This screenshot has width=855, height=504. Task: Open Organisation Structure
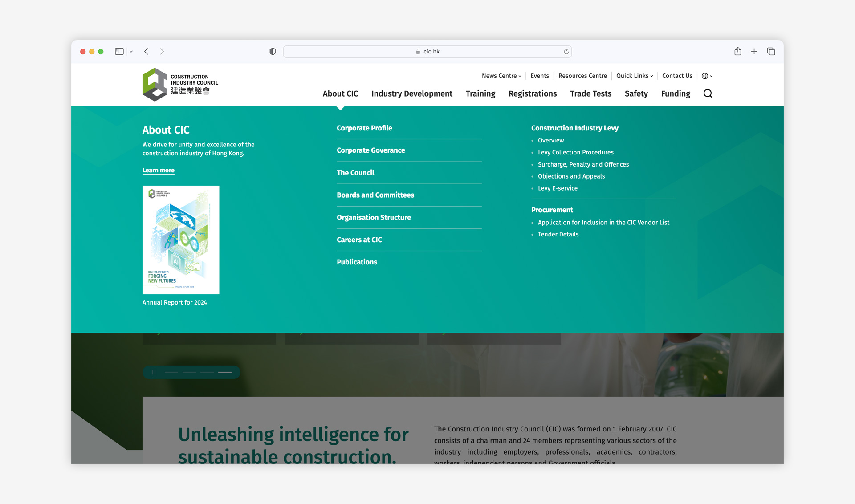(374, 217)
